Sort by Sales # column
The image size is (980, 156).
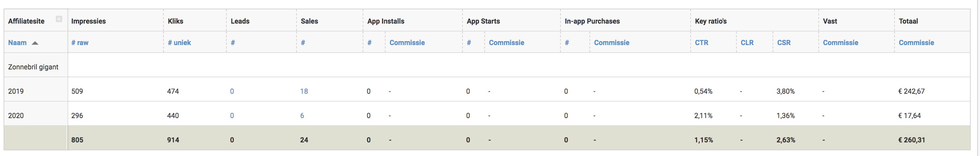coord(303,43)
